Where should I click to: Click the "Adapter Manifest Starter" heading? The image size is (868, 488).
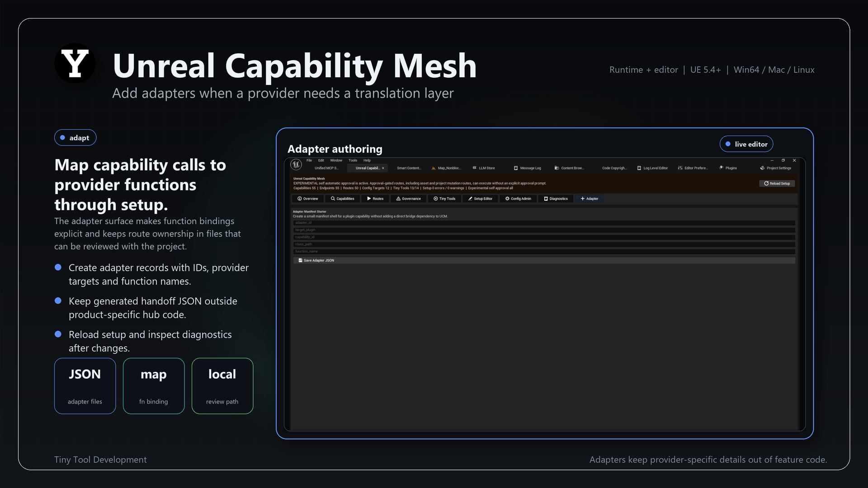point(310,211)
